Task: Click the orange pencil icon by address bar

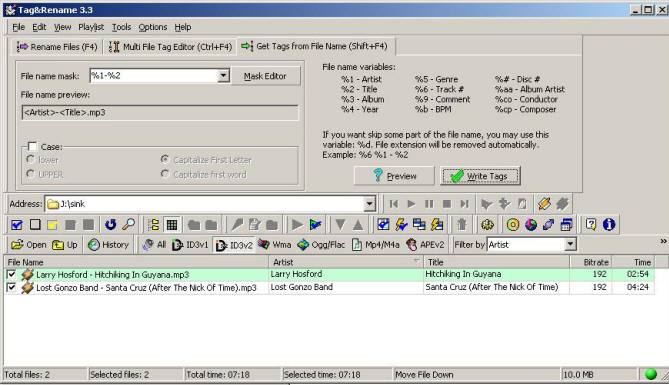Action: tap(544, 204)
